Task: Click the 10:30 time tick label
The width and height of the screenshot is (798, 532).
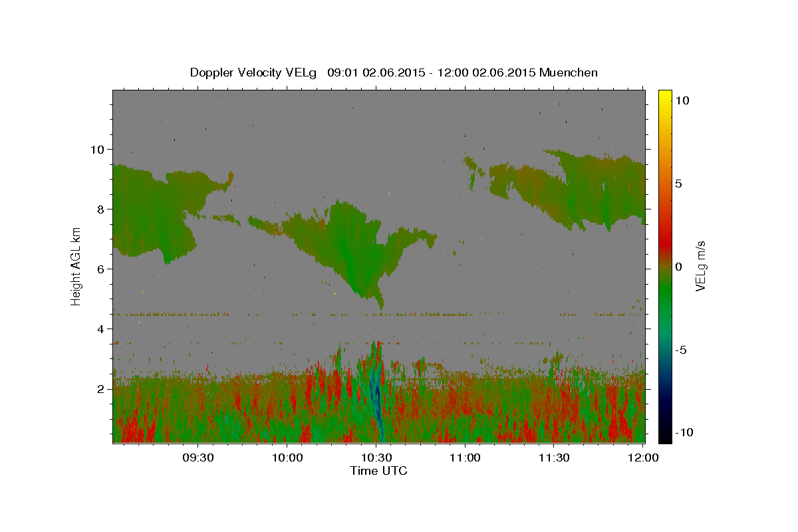Action: click(x=376, y=458)
